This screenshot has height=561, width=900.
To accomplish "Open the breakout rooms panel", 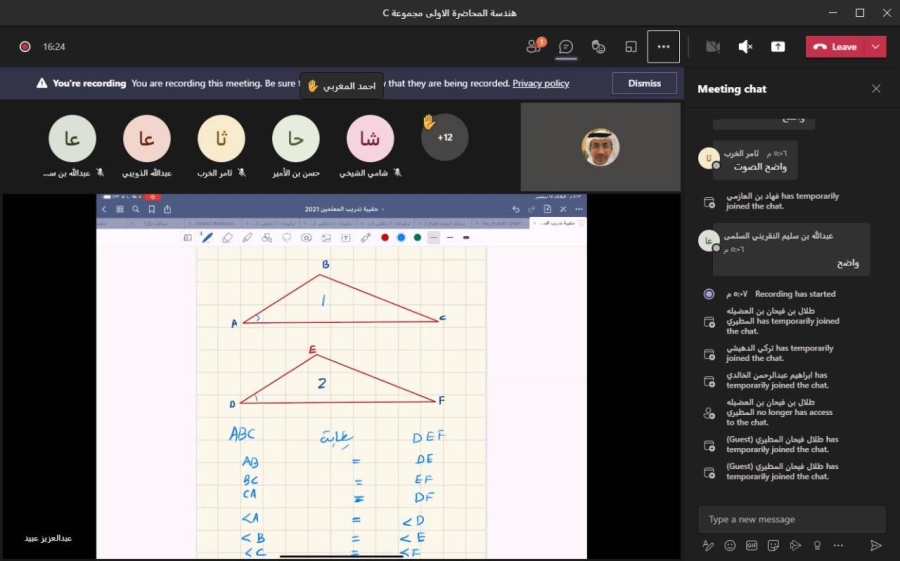I will (x=631, y=46).
